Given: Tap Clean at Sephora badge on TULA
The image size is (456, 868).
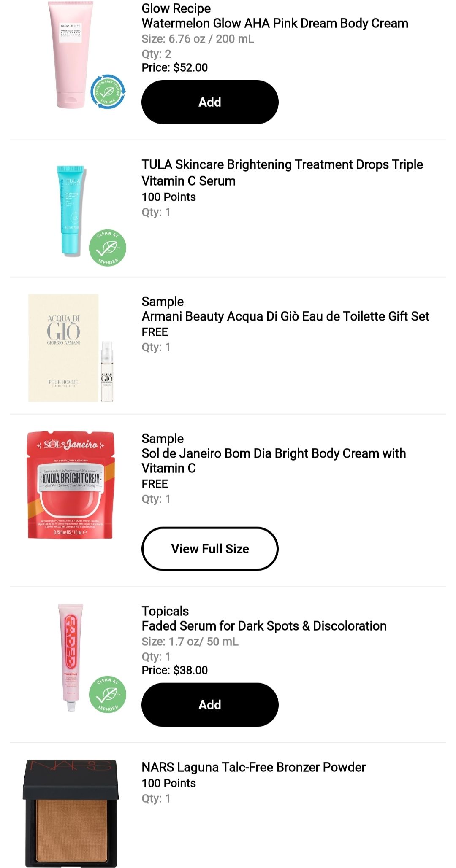Looking at the screenshot, I should coord(108,248).
